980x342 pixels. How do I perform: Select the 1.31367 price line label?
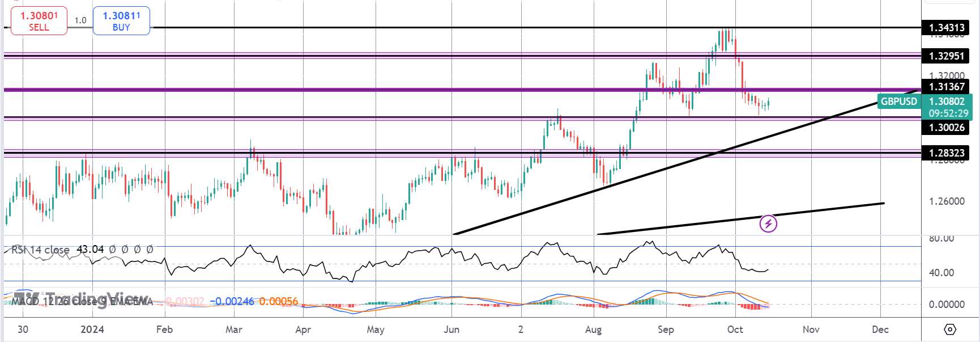(x=945, y=86)
